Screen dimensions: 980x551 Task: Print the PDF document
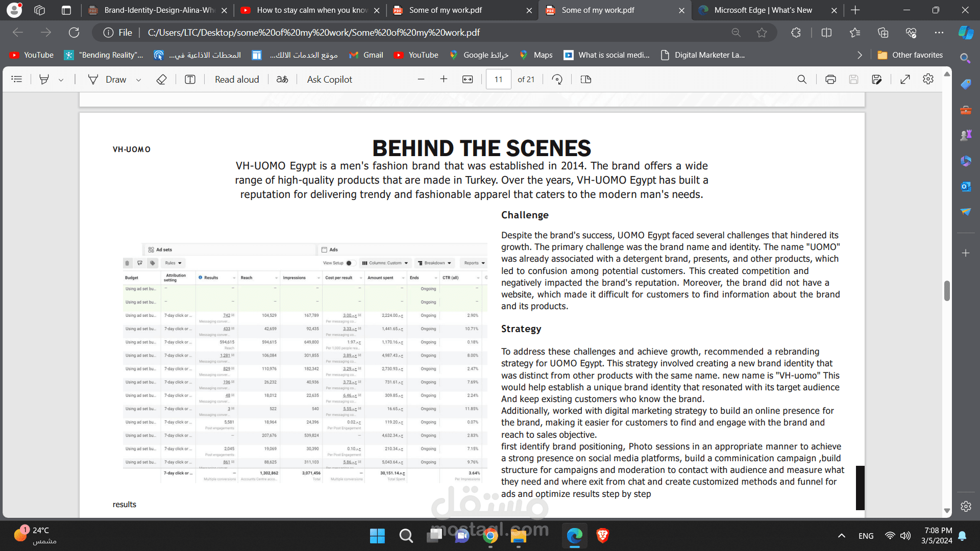coord(830,79)
